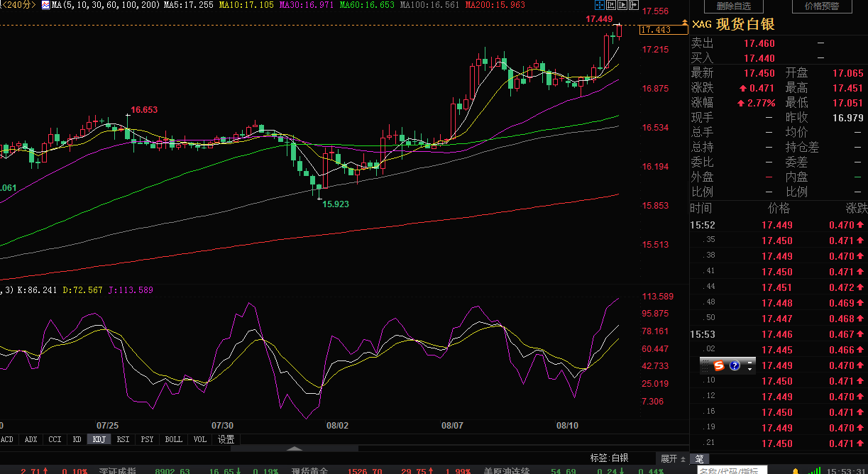Click the blue help question-mark icon
This screenshot has height=474, width=868.
[x=735, y=365]
